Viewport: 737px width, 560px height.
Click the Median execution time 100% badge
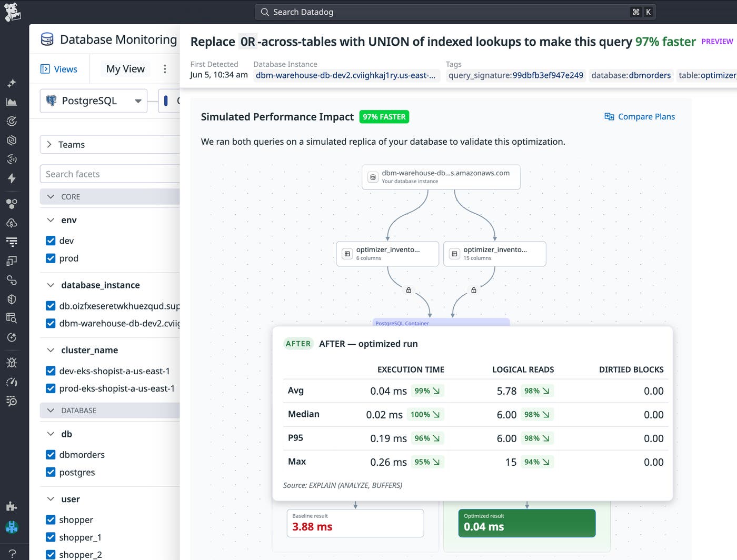pos(425,415)
